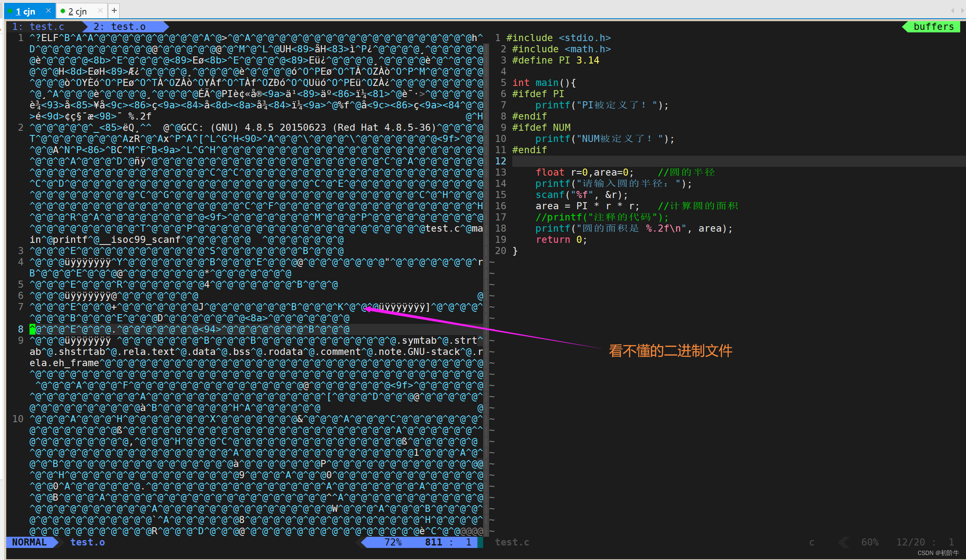966x560 pixels.
Task: Click the 'area = PI * r * r;' line
Action: coord(587,206)
